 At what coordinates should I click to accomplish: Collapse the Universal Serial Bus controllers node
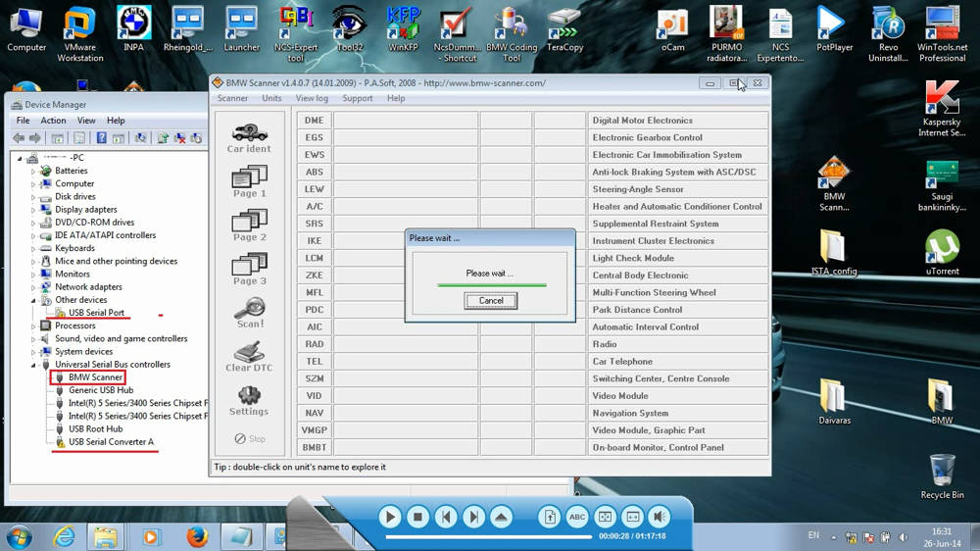point(33,365)
